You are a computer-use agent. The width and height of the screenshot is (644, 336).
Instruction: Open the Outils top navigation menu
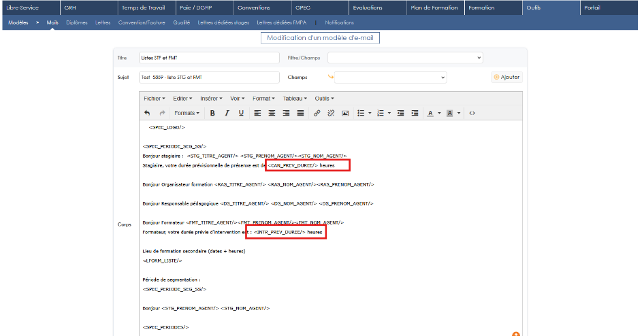tap(551, 7)
